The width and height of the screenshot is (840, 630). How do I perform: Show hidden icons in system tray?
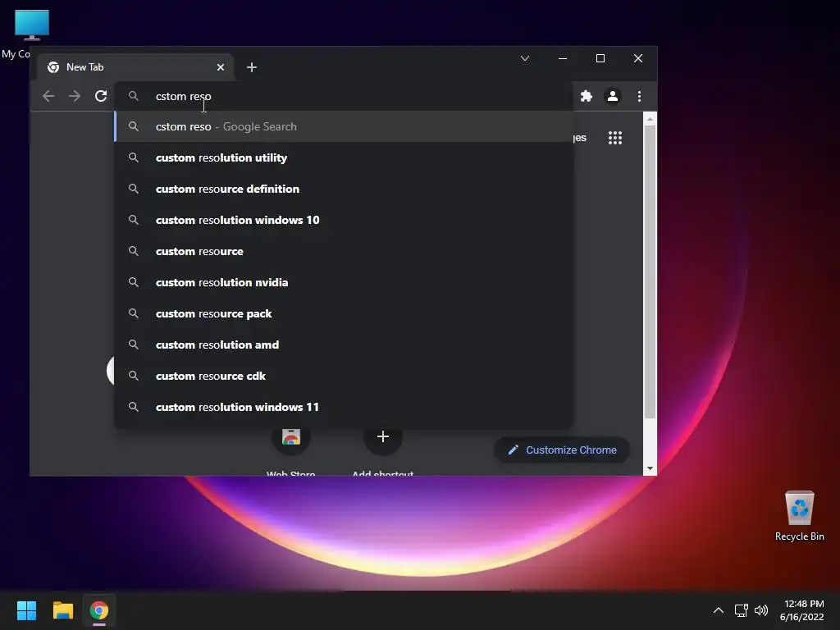click(719, 610)
